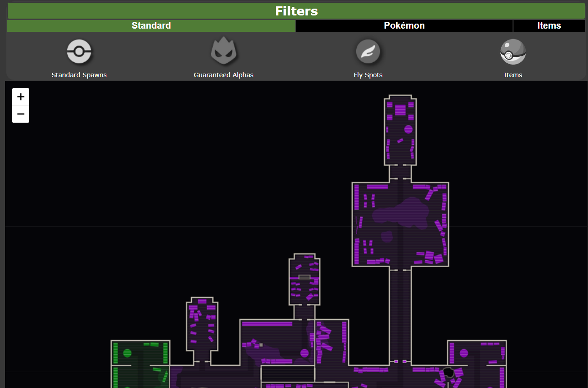
Task: Open the Pokémon filter tab
Action: click(404, 26)
